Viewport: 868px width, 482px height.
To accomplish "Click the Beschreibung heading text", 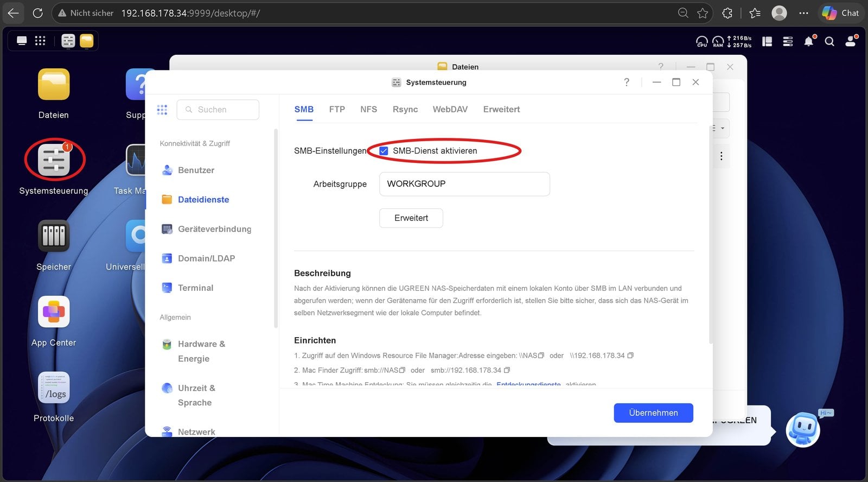I will (x=322, y=273).
